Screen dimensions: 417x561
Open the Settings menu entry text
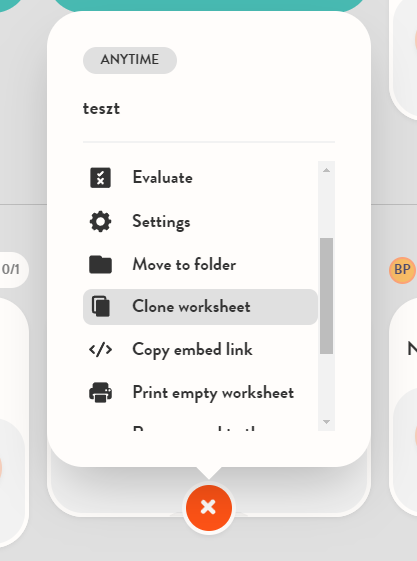click(x=161, y=222)
